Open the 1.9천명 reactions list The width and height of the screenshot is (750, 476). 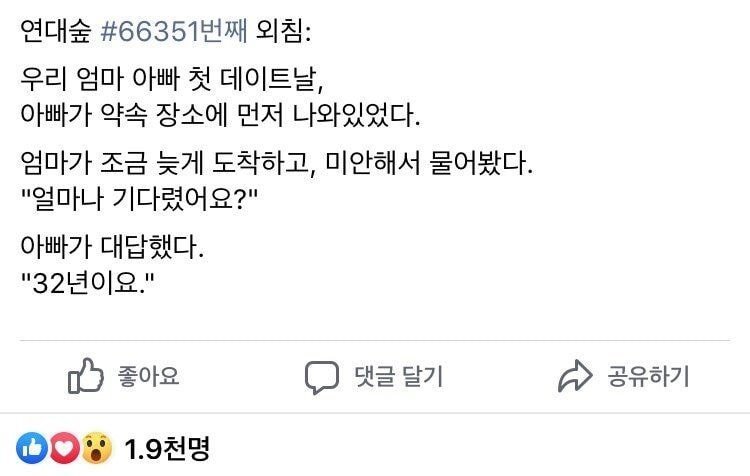(x=167, y=448)
